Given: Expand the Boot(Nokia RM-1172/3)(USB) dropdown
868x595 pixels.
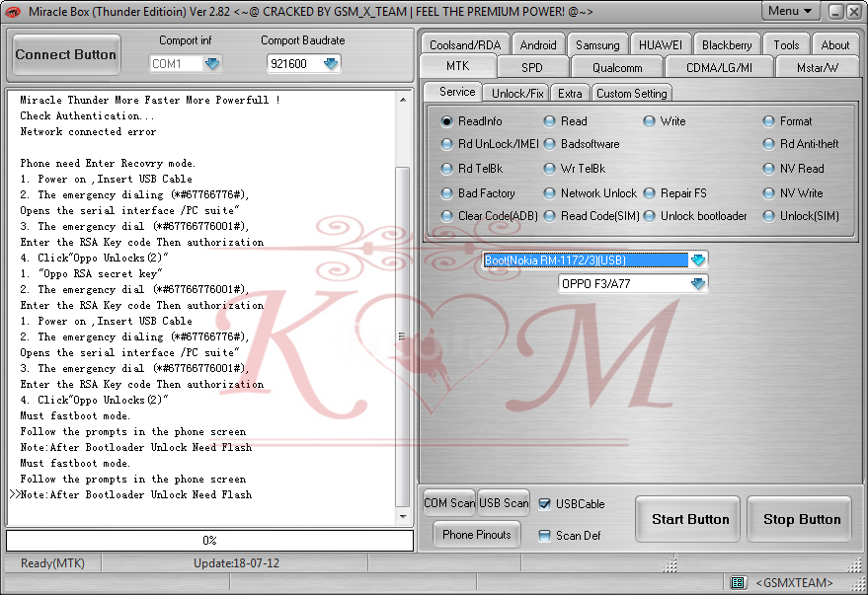Looking at the screenshot, I should pos(698,260).
